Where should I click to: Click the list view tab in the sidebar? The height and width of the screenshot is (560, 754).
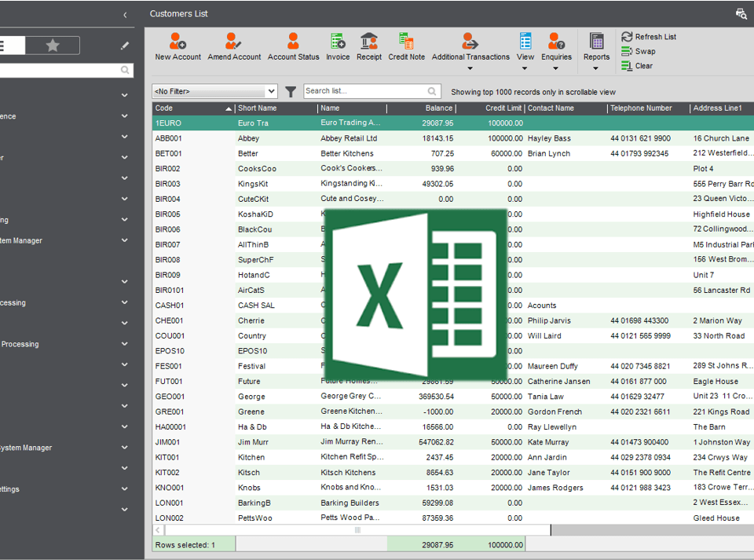(12, 46)
